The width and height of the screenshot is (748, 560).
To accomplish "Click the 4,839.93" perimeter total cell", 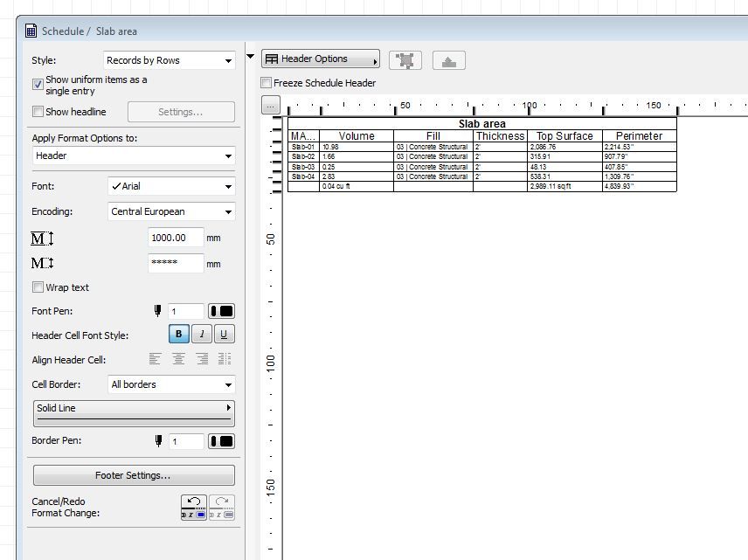I will coord(640,186).
